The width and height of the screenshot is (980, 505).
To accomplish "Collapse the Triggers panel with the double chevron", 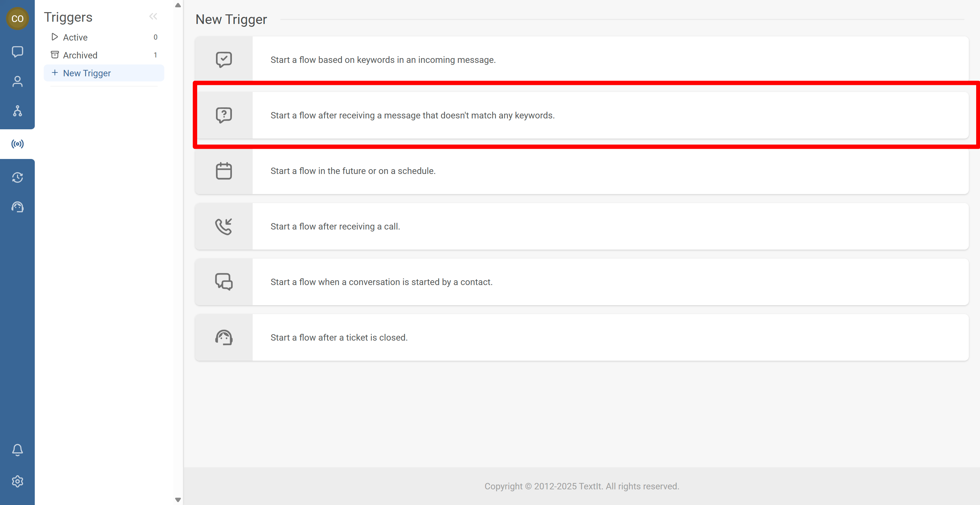I will [x=154, y=16].
